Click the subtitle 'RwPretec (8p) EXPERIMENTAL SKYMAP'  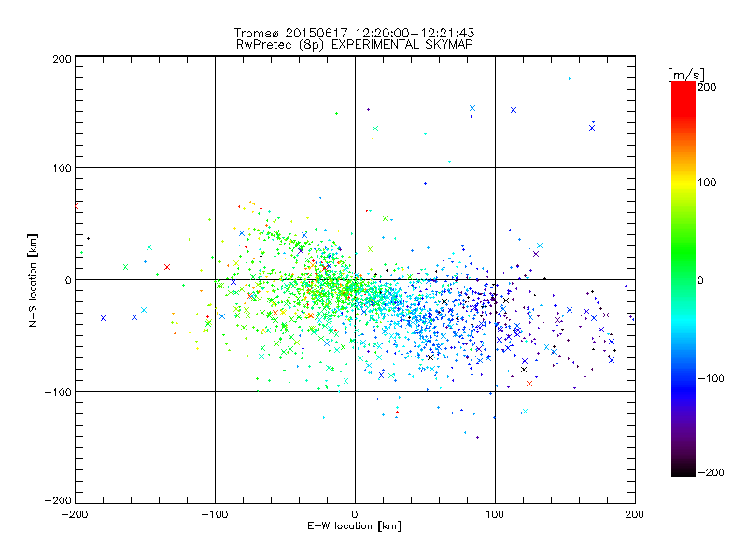[x=354, y=45]
